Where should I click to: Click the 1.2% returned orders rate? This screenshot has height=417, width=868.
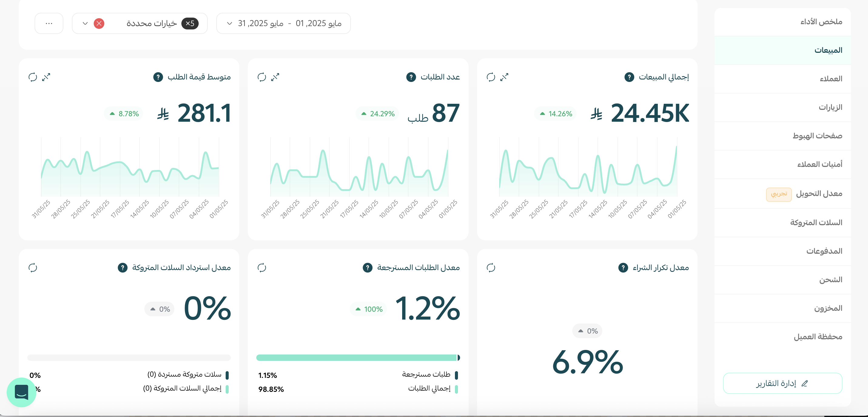point(427,308)
